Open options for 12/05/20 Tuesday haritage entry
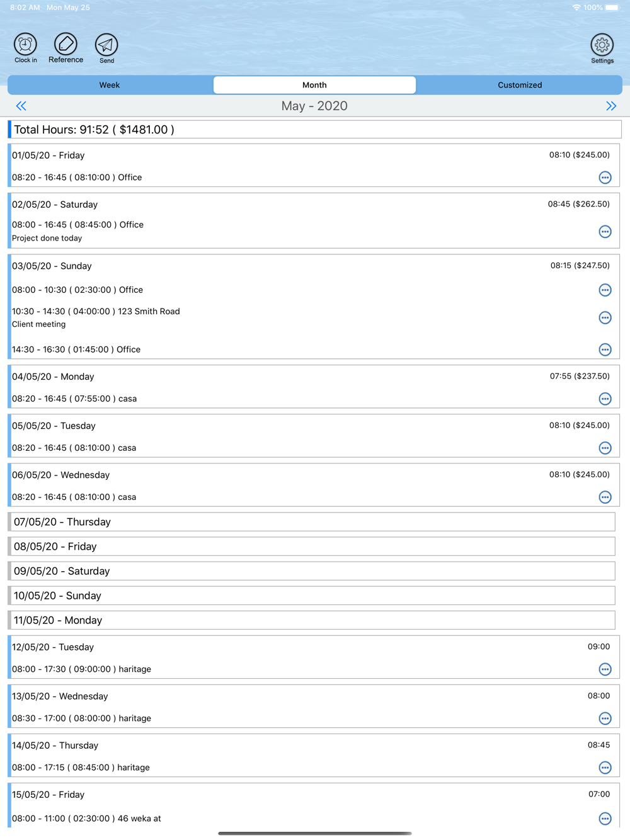 point(605,669)
